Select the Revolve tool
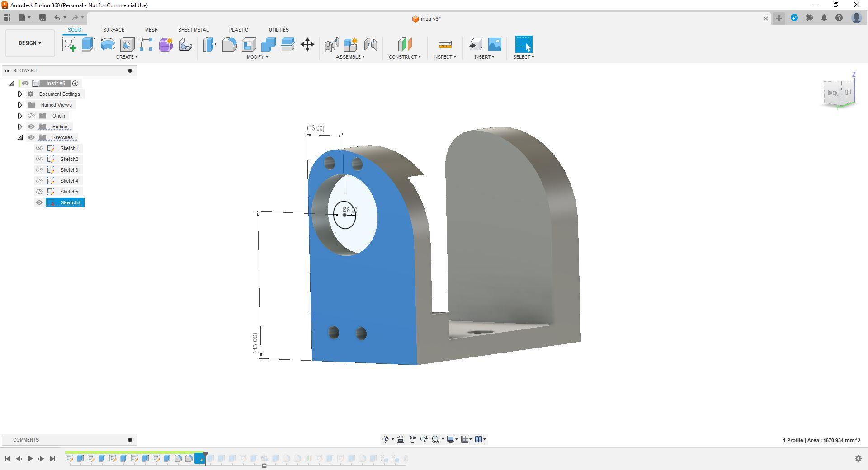 tap(108, 44)
